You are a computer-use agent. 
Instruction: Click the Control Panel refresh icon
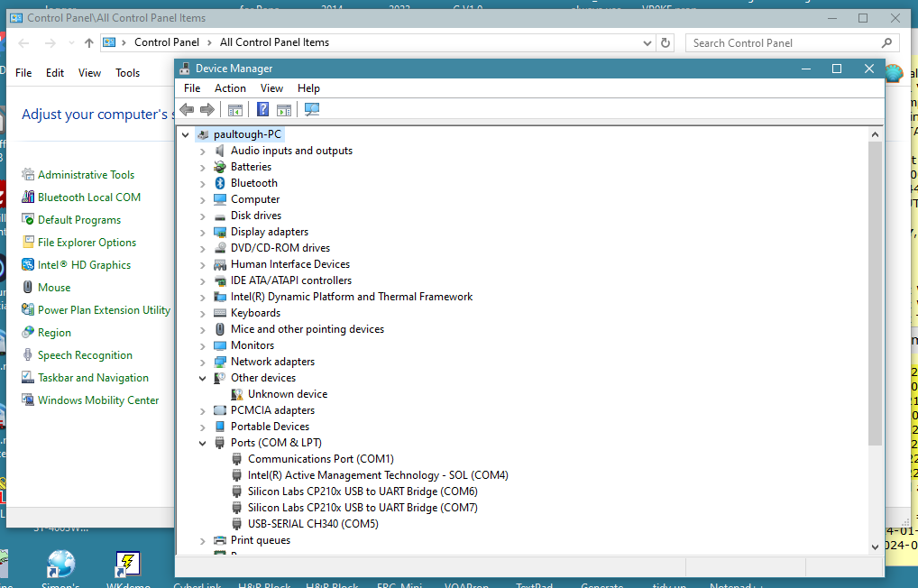point(666,42)
